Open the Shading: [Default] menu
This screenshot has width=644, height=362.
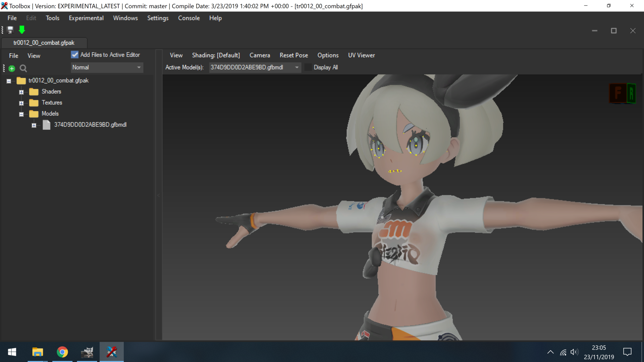point(216,55)
